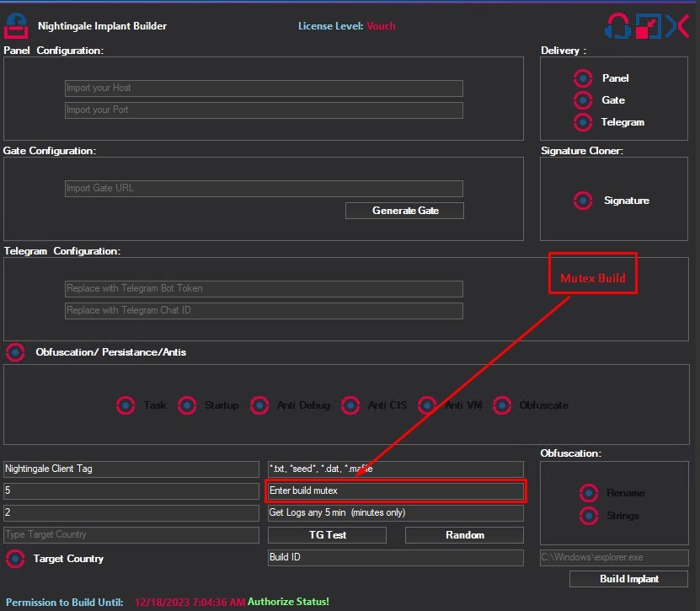Click the Signature Cloner heading
This screenshot has width=700, height=611.
[582, 151]
